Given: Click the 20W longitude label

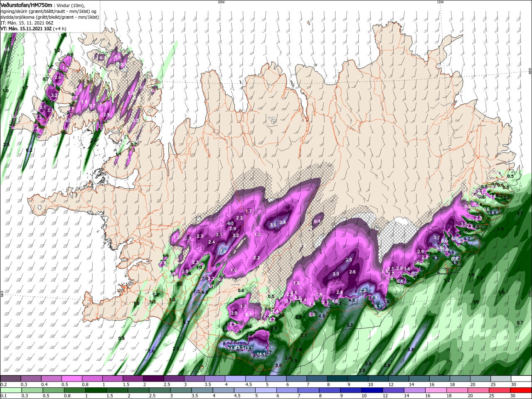Looking at the screenshot, I should click(x=221, y=2).
